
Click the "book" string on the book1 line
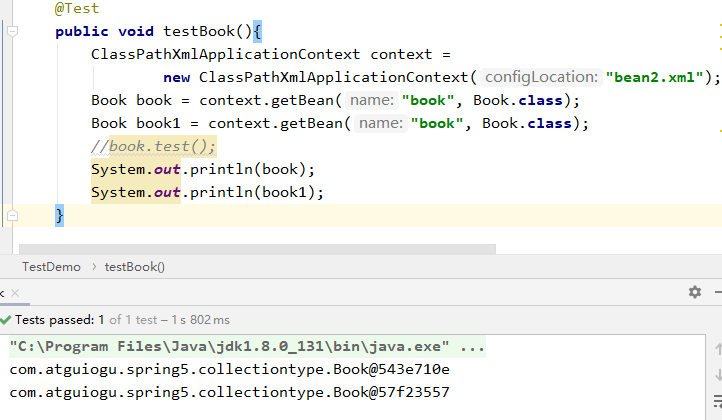pos(437,123)
